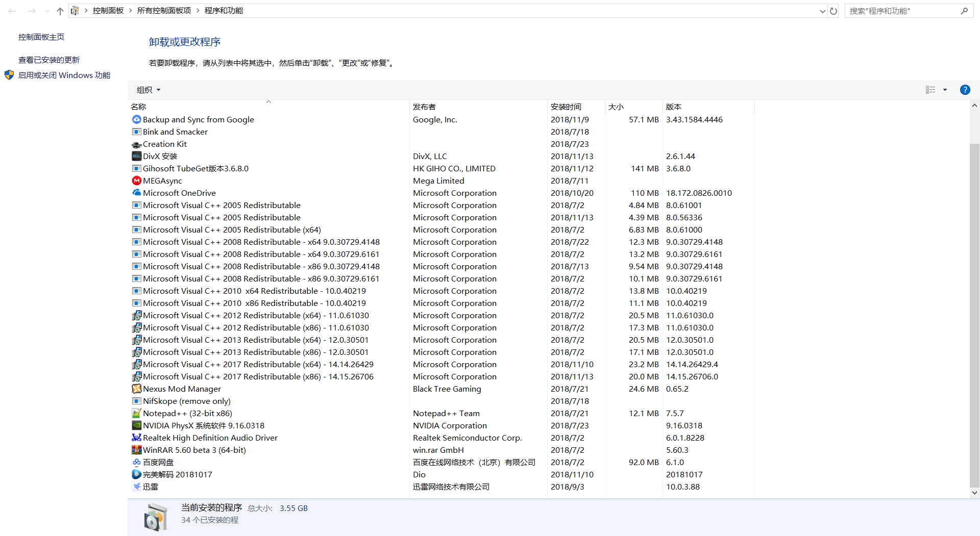The width and height of the screenshot is (980, 536).
Task: Click the refresh button in address bar
Action: coord(834,11)
